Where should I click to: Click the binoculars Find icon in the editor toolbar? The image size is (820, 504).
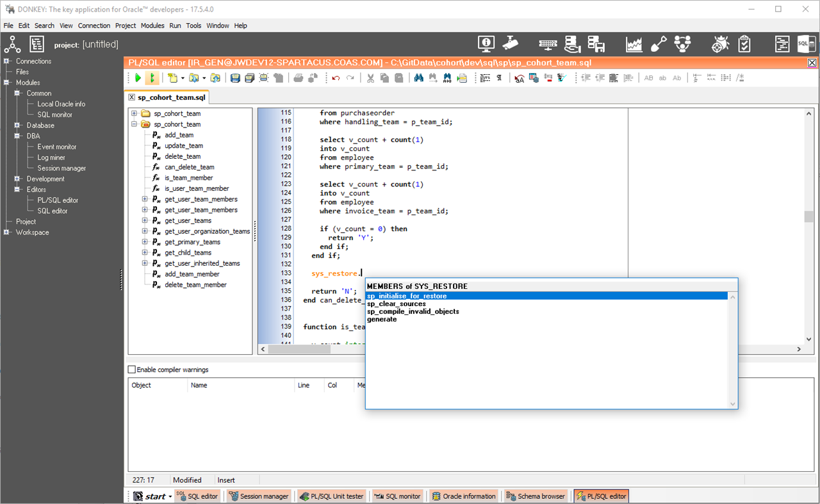pyautogui.click(x=418, y=78)
